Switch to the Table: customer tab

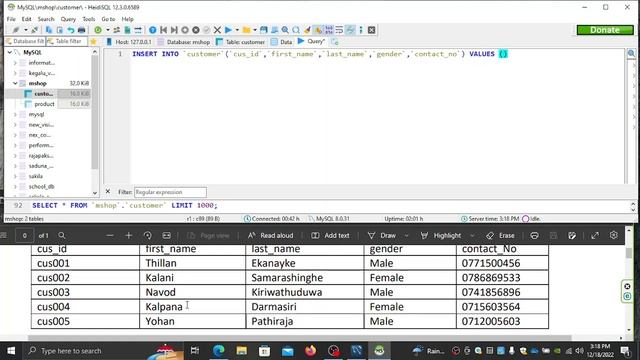(240, 42)
